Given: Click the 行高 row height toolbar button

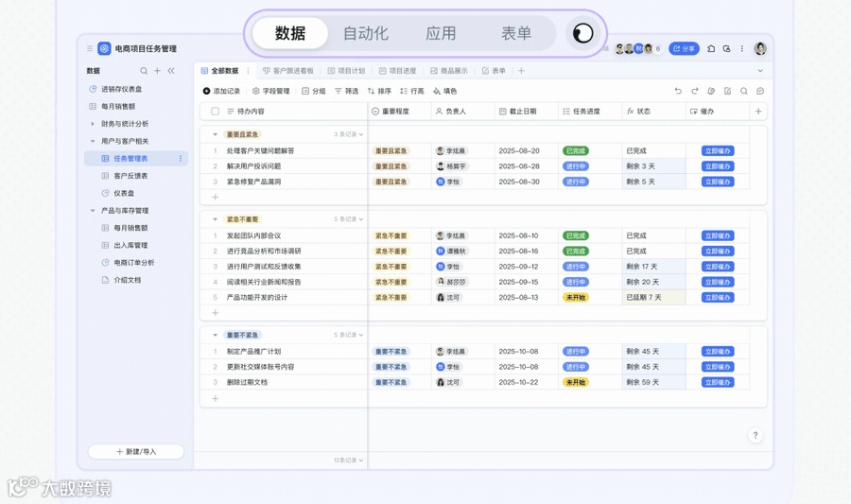Looking at the screenshot, I should click(412, 91).
